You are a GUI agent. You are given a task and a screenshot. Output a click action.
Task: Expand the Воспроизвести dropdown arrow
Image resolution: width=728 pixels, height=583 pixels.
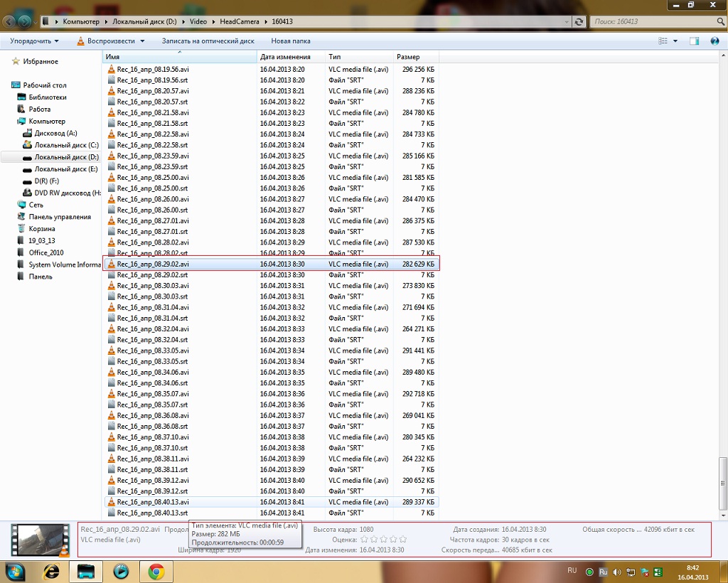tap(142, 41)
